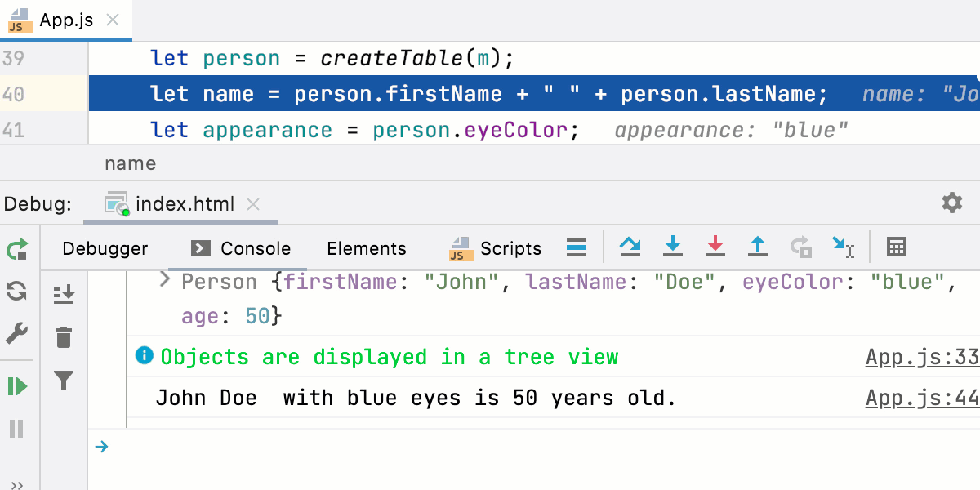Click the Step Out icon
Image resolution: width=980 pixels, height=490 pixels.
758,247
